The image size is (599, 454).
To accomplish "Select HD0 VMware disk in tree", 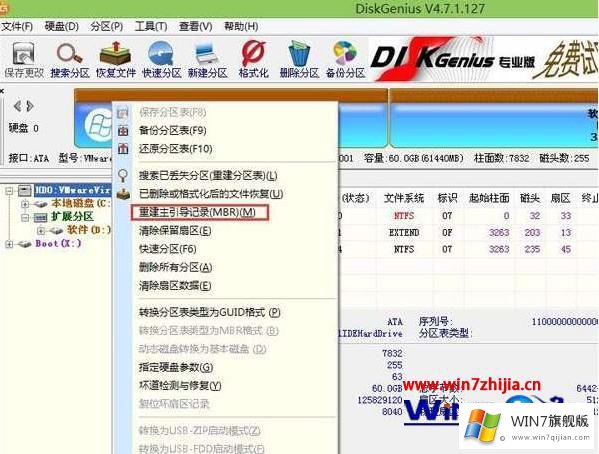I will click(73, 190).
